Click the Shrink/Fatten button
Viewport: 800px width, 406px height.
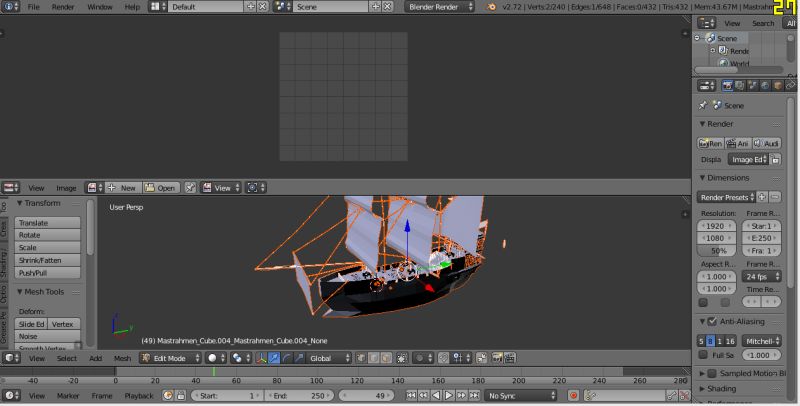[47, 260]
